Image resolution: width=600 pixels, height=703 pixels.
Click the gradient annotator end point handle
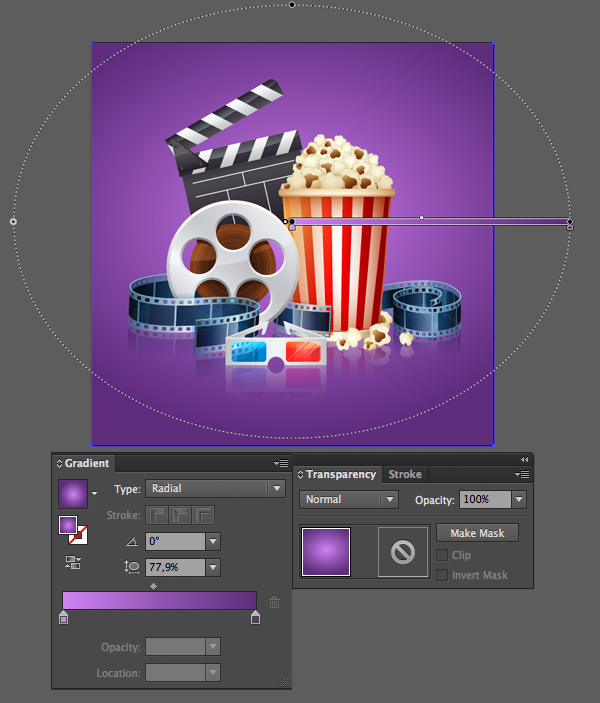[570, 221]
